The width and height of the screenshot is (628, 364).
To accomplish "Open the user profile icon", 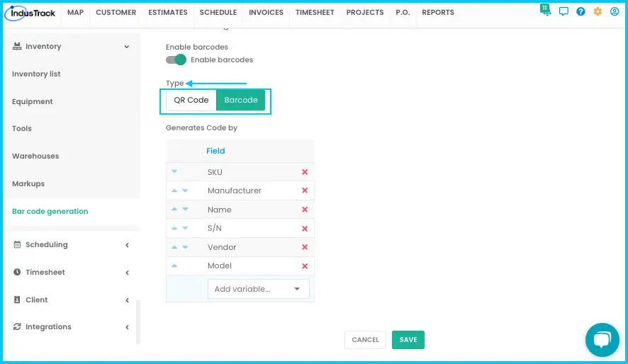I will coord(615,11).
